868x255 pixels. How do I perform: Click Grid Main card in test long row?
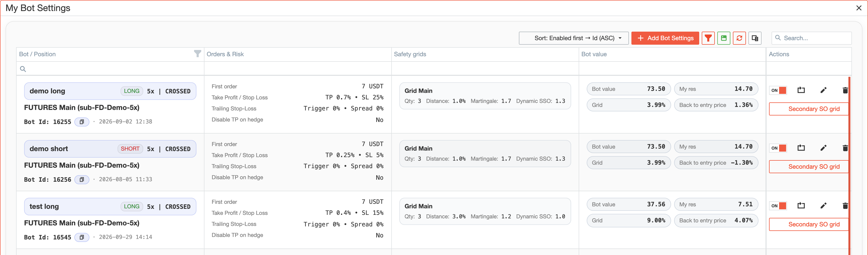pos(485,211)
